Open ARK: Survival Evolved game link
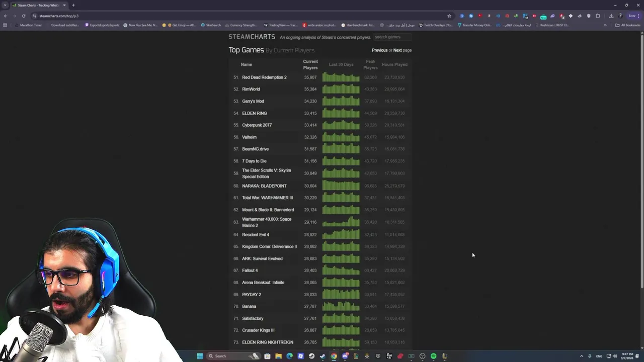This screenshot has height=362, width=644. pos(262,259)
